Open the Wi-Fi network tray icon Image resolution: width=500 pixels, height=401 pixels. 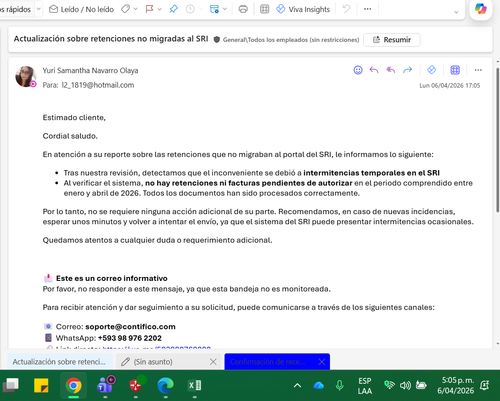click(389, 385)
